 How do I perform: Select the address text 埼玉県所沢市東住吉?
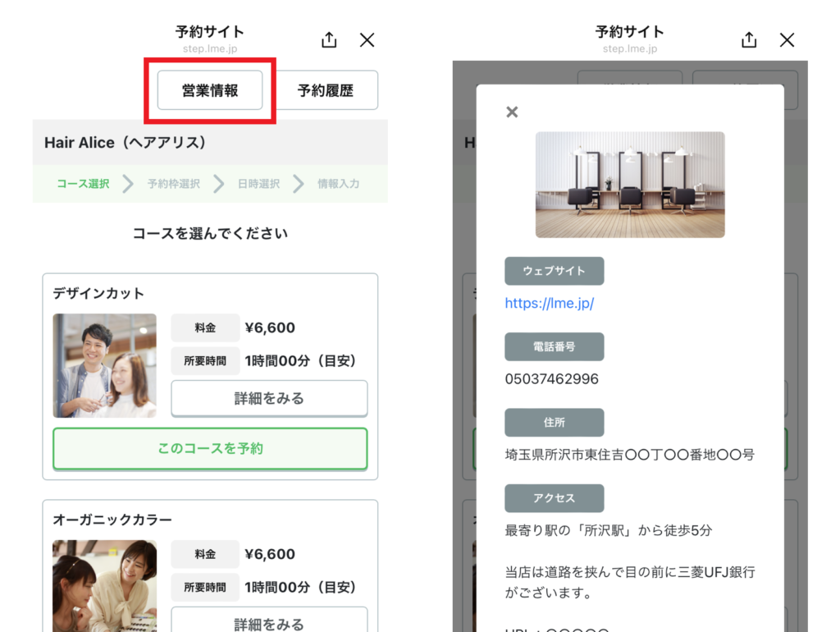565,455
